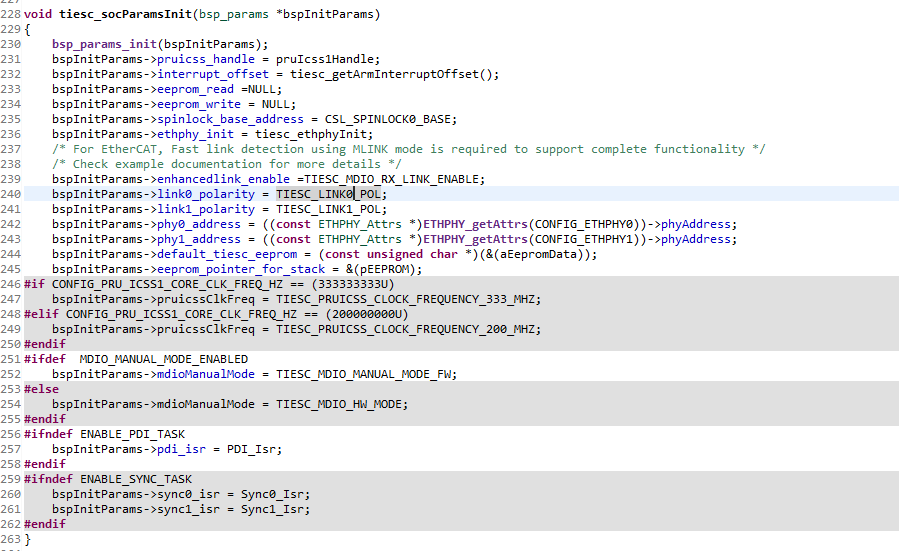Click eeprom_write member

pos(199,104)
